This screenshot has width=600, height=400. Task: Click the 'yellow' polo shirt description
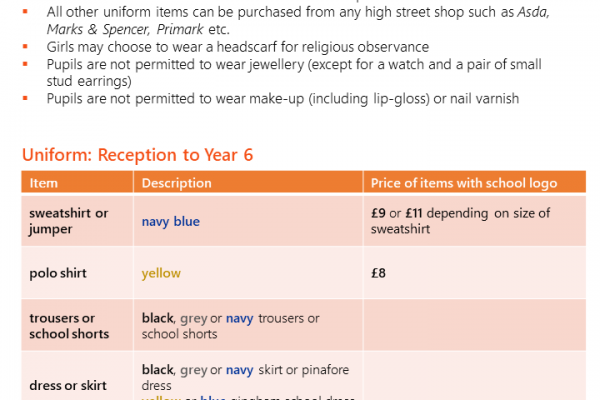(x=161, y=273)
